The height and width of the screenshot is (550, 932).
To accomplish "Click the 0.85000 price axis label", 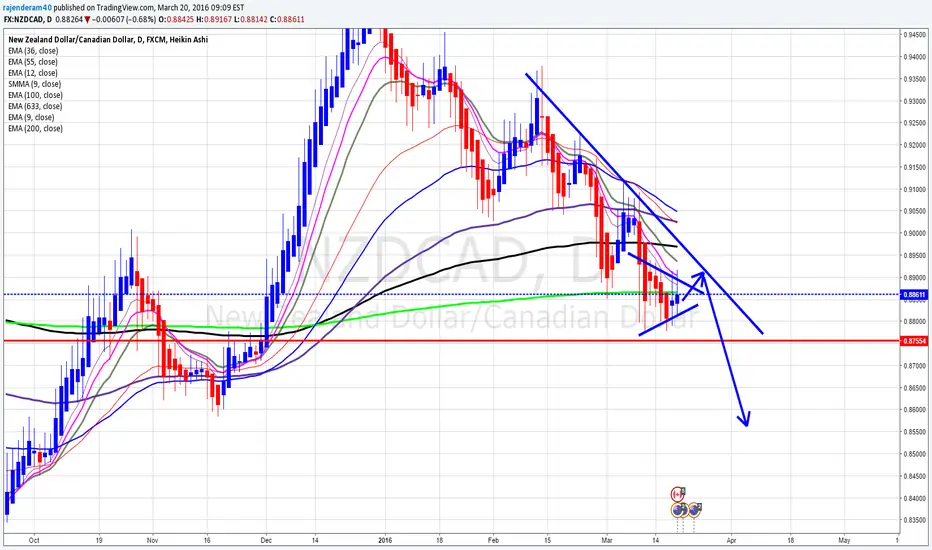I will pos(914,454).
